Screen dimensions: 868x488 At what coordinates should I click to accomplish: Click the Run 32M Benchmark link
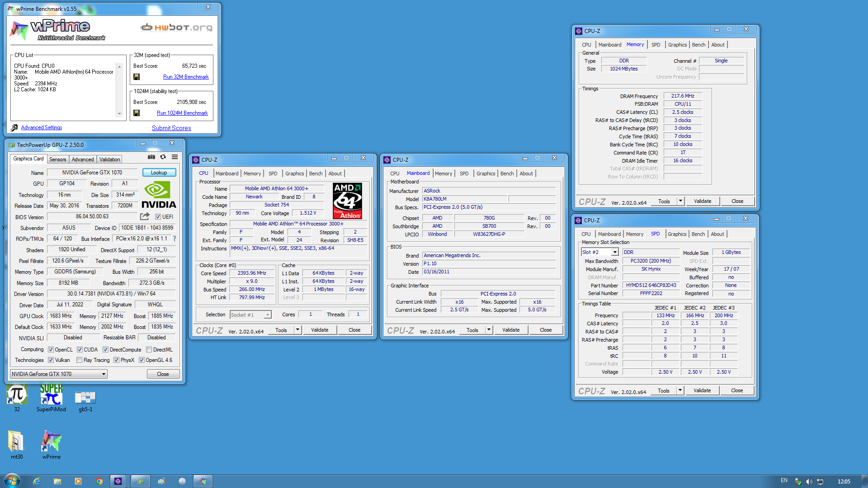186,77
